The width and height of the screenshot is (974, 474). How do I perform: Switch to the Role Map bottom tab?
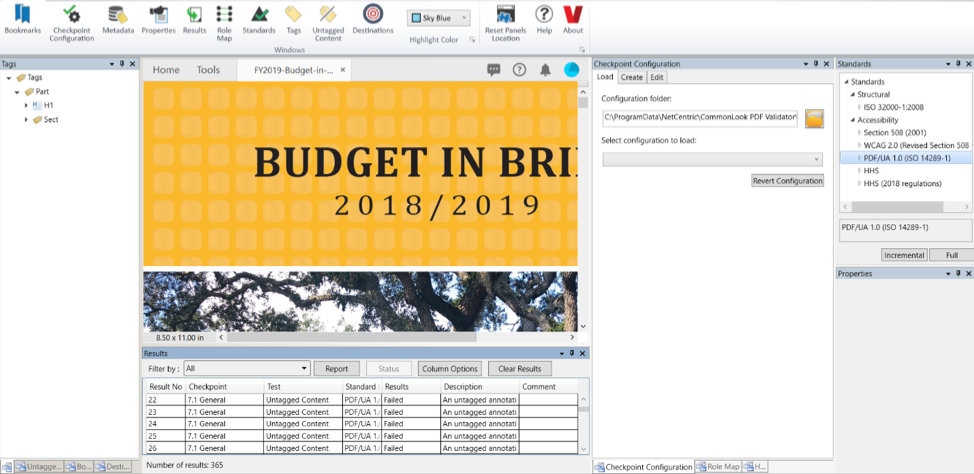(x=719, y=467)
